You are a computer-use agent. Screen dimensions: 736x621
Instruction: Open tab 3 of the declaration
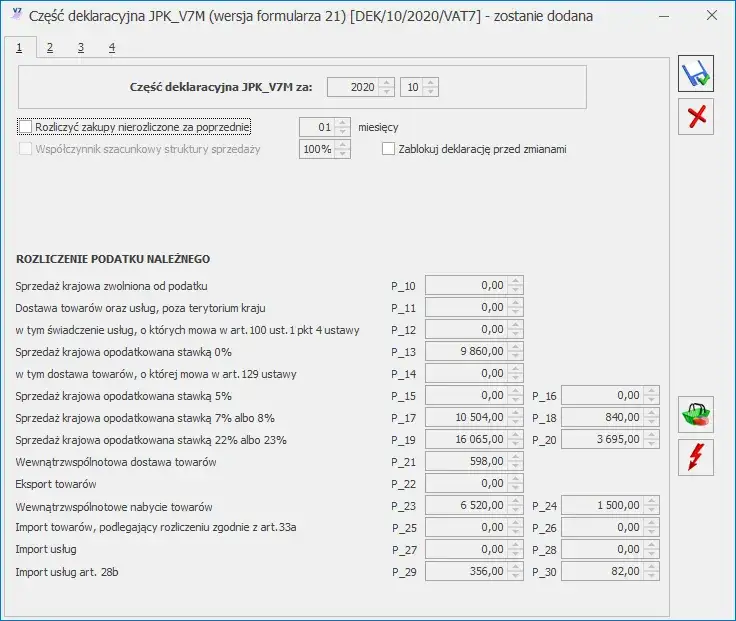tap(81, 47)
